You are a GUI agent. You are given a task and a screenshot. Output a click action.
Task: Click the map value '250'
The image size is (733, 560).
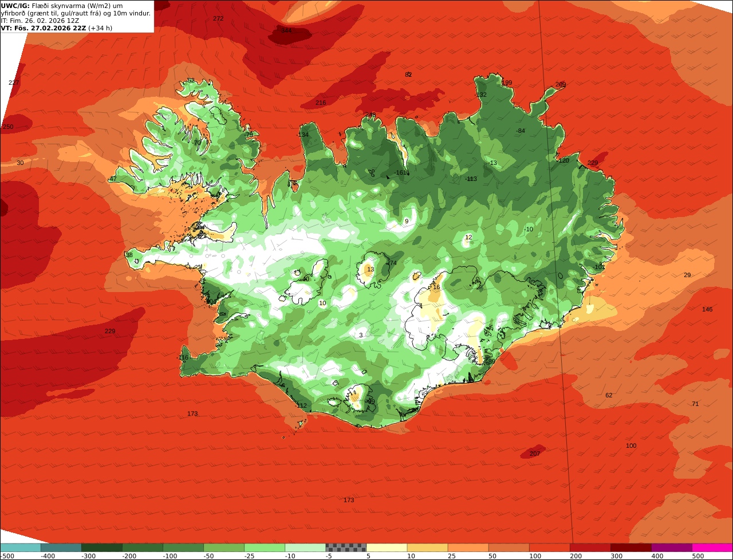pos(8,127)
